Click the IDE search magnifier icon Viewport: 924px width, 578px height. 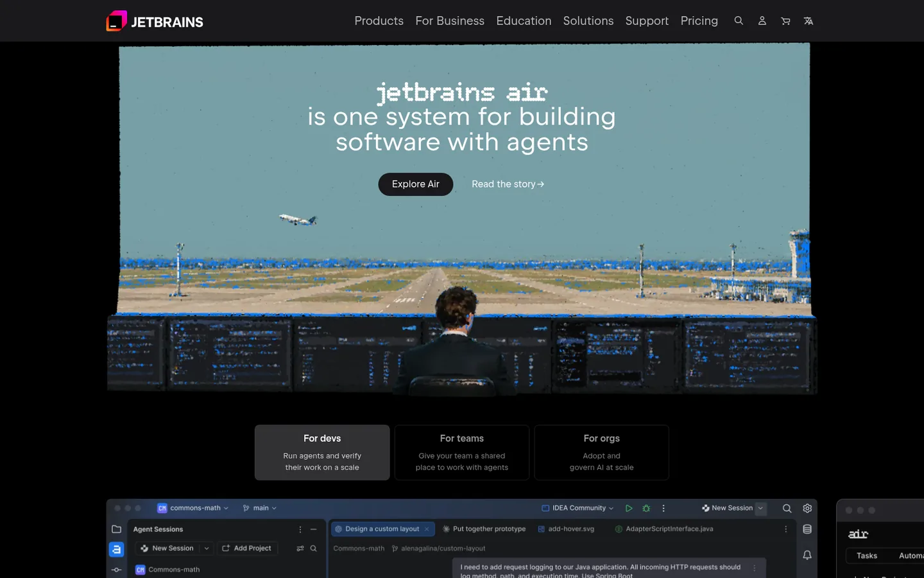click(787, 508)
